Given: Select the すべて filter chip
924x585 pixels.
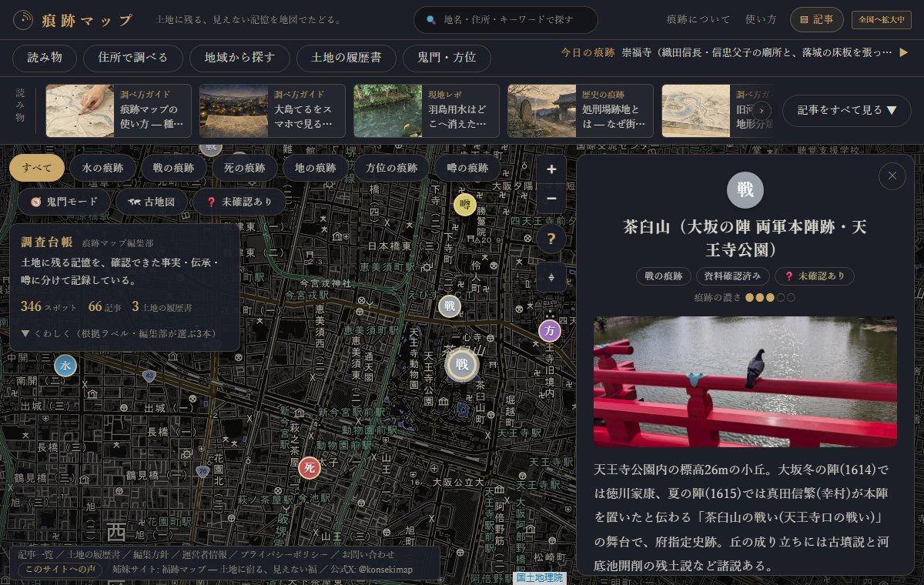Looking at the screenshot, I should [37, 168].
